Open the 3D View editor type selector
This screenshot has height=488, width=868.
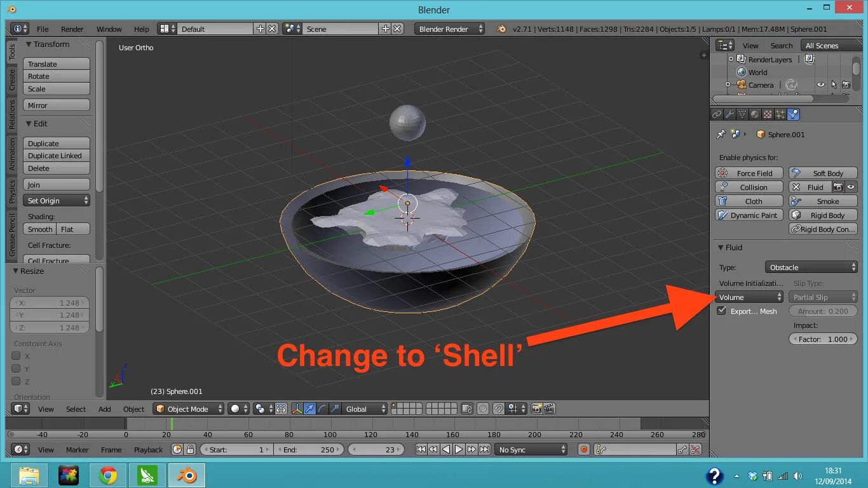pos(20,409)
